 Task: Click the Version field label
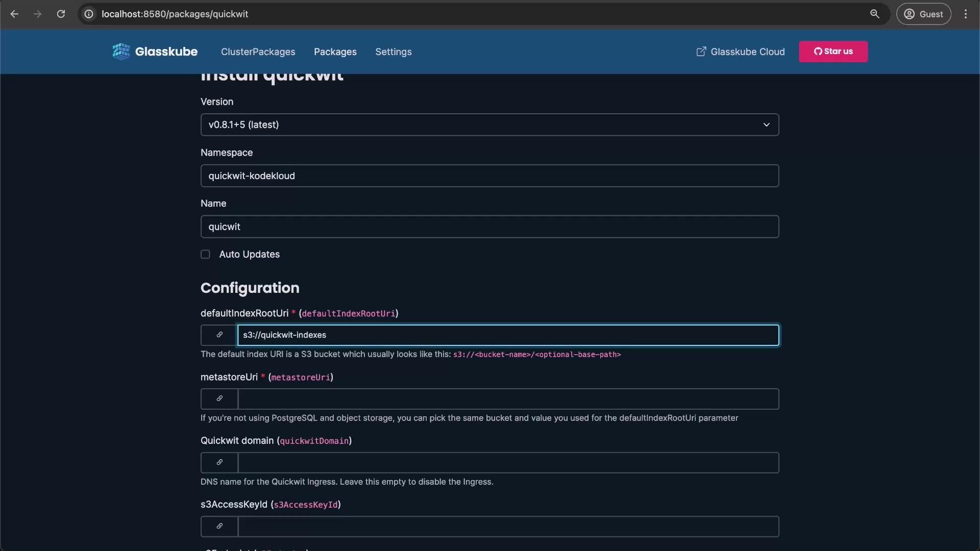(x=217, y=102)
